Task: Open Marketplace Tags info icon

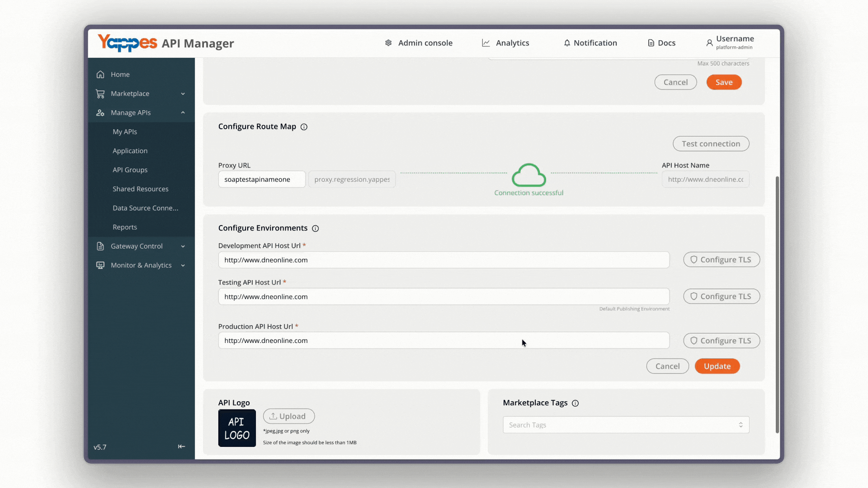Action: [x=576, y=403]
